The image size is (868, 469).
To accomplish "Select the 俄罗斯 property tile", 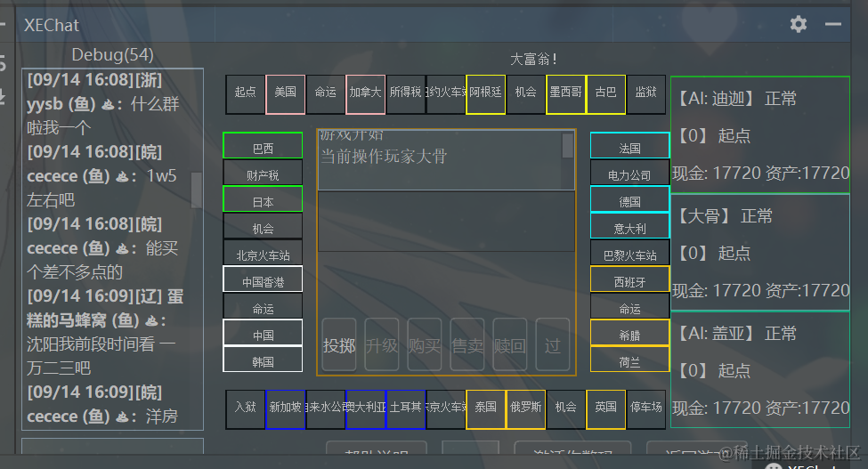I will (526, 409).
